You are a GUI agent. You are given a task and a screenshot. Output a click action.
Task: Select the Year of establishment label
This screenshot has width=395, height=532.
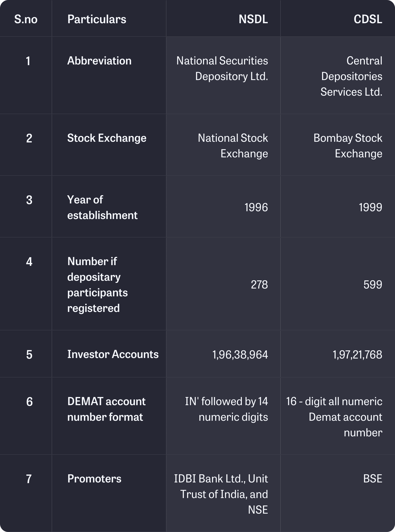click(x=102, y=207)
